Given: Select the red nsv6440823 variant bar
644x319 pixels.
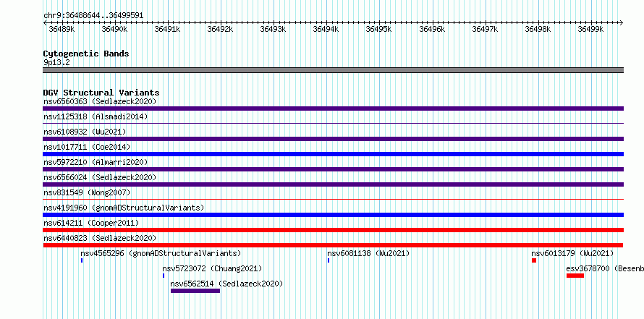Looking at the screenshot, I should click(x=333, y=245).
